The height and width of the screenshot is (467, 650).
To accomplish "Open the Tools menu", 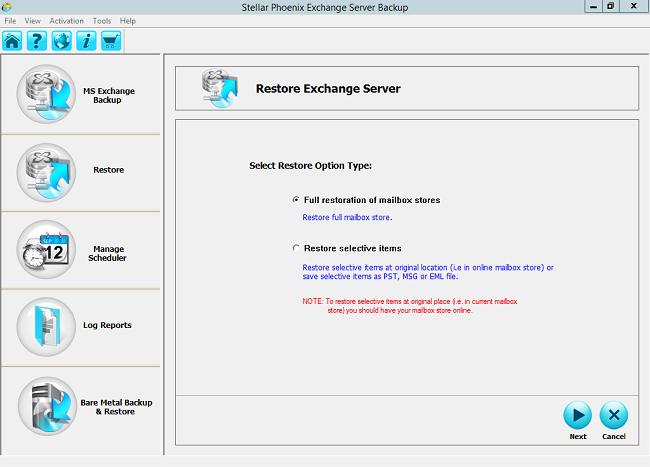I will 102,21.
